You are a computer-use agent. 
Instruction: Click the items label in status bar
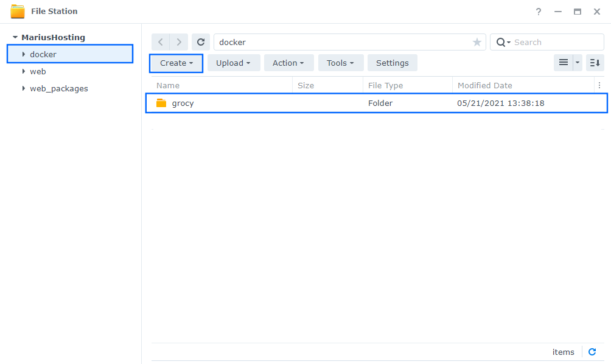click(x=563, y=352)
